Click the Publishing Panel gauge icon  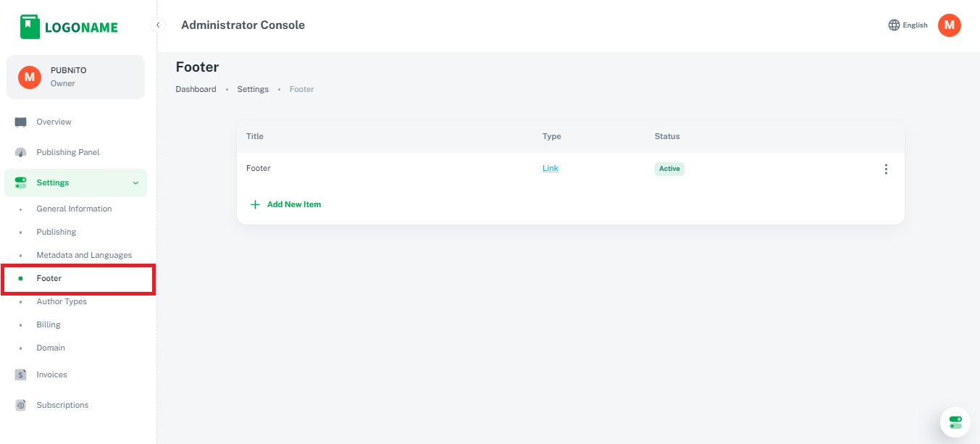click(x=21, y=153)
